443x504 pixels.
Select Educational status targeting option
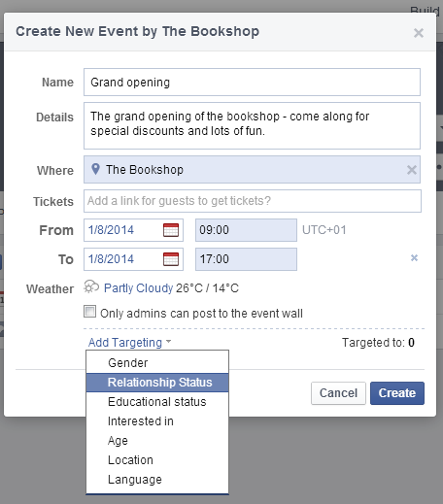point(157,402)
